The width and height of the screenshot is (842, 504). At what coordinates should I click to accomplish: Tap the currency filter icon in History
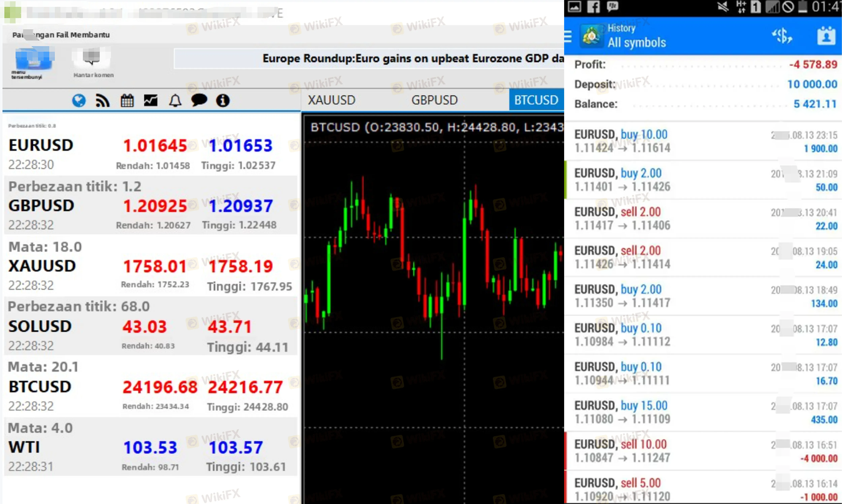point(782,36)
